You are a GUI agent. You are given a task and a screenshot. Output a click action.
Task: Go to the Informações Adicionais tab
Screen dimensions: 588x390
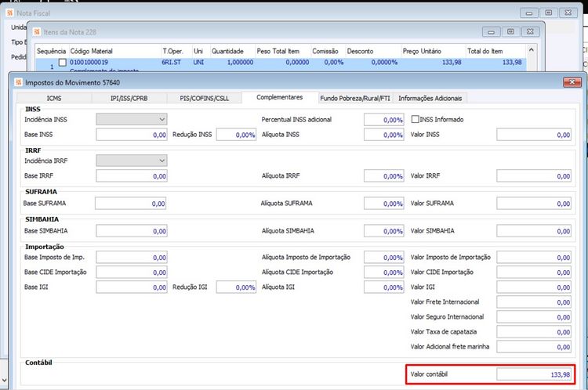click(x=430, y=98)
